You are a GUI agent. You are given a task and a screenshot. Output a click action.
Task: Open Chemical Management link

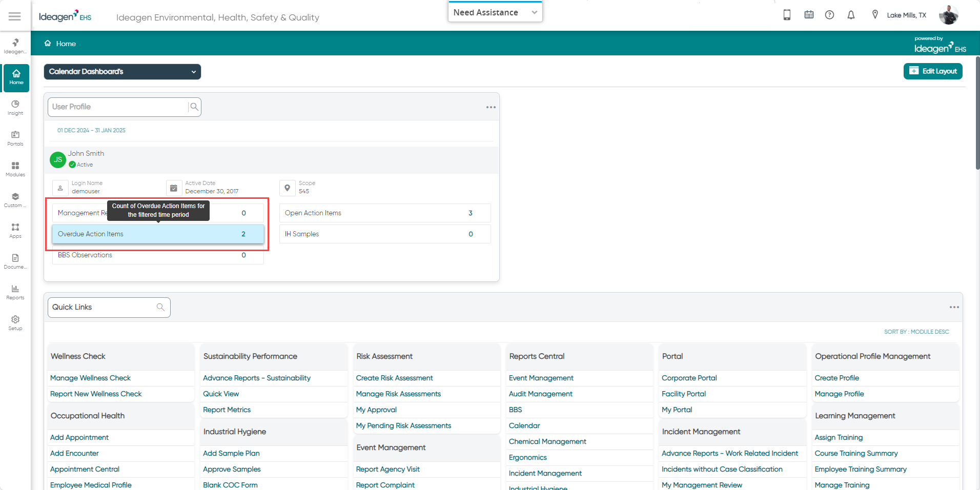pos(547,441)
